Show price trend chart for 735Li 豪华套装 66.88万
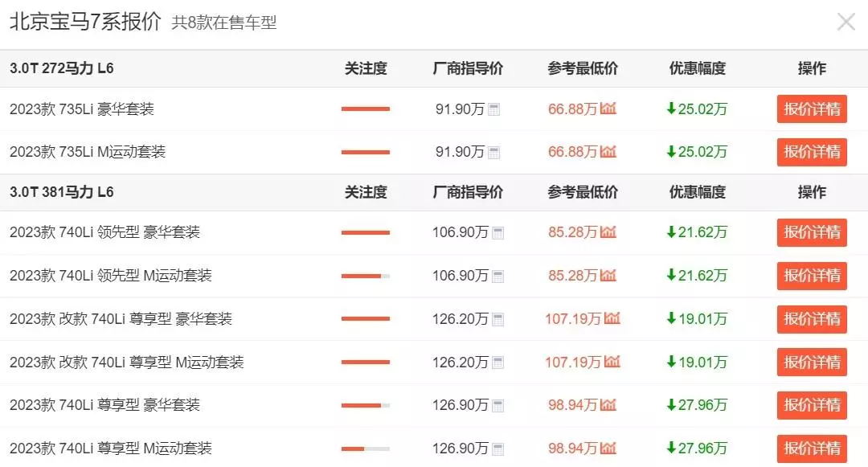The height and width of the screenshot is (467, 868). click(608, 109)
